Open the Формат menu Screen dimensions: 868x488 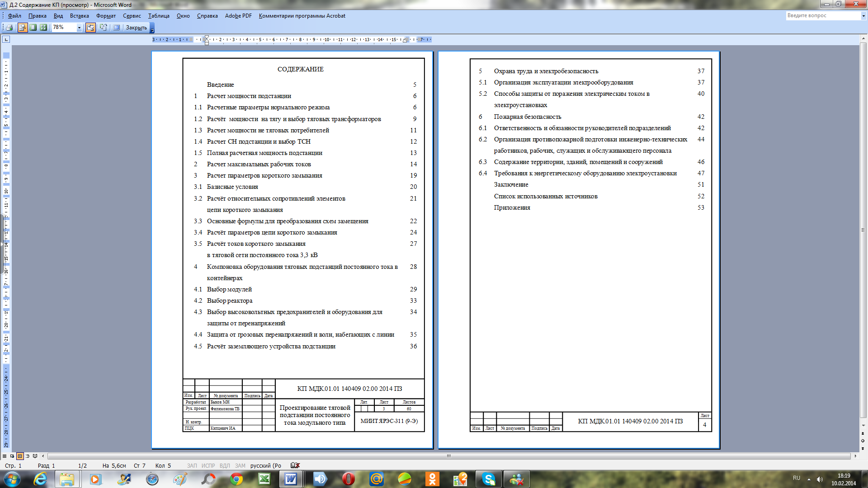click(106, 16)
